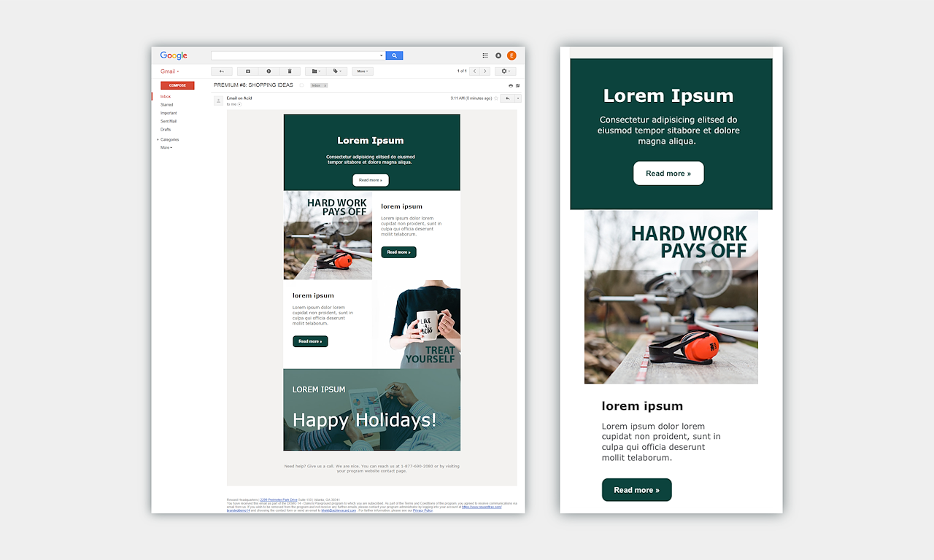Viewport: 934px width, 560px height.
Task: Click the Happy Holidays banner image
Action: pyautogui.click(x=372, y=410)
